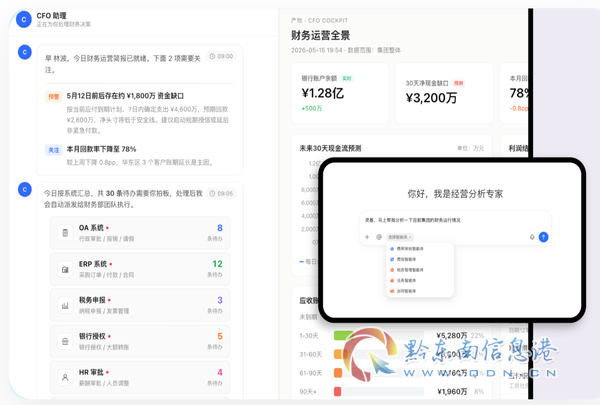Viewport: 600px width, 405px height.
Task: Open the OA 系统 pending items card
Action: tap(140, 233)
